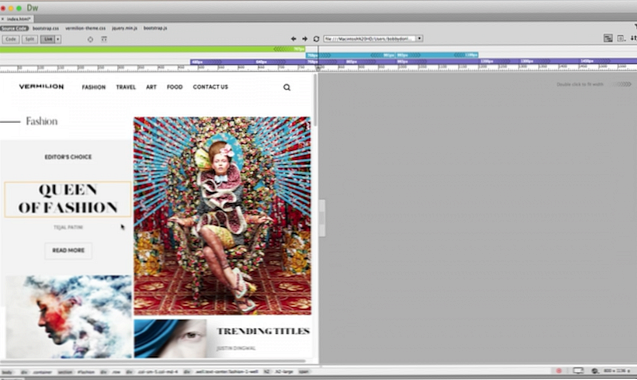Click the blue hair eye close-up image
Screen dimensions: 637x380
click(170, 339)
